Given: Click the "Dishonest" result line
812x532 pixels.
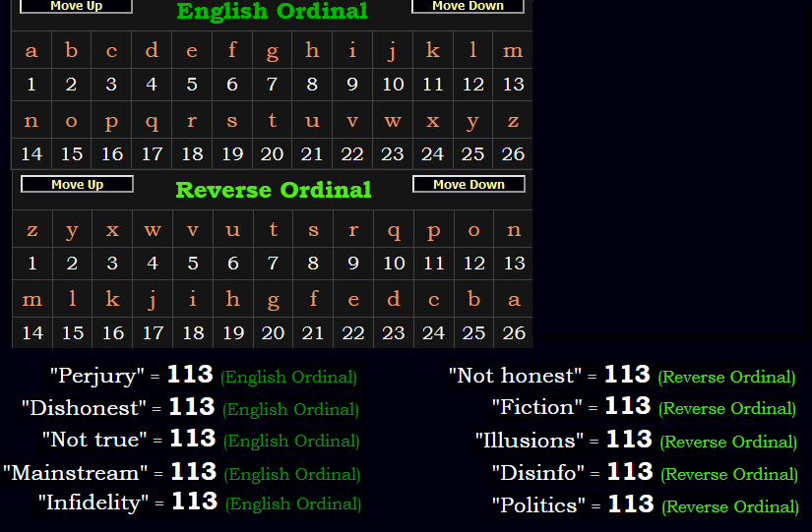Looking at the screenshot, I should tap(190, 408).
